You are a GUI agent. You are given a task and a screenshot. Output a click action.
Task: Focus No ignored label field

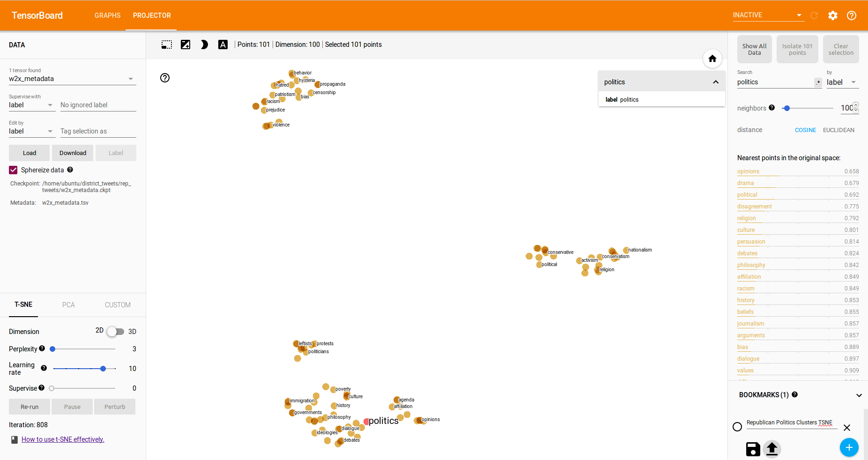(x=98, y=105)
